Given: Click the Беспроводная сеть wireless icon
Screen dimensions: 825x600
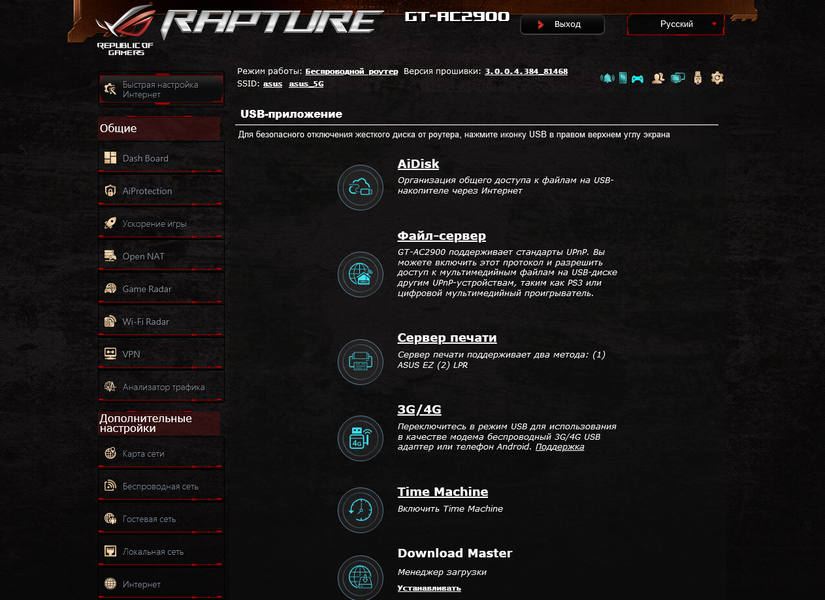Looking at the screenshot, I should (x=110, y=486).
